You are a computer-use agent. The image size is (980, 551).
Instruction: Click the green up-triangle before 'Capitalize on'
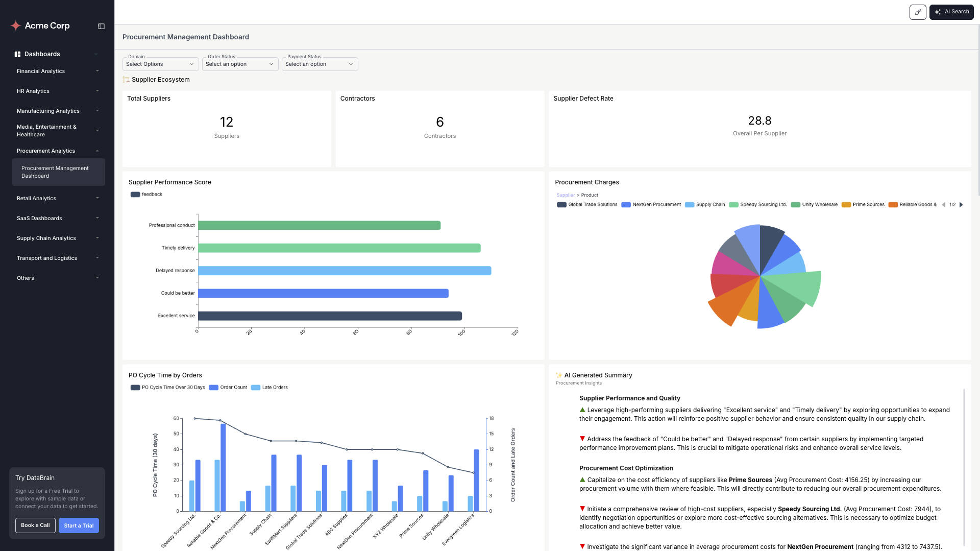tap(582, 480)
